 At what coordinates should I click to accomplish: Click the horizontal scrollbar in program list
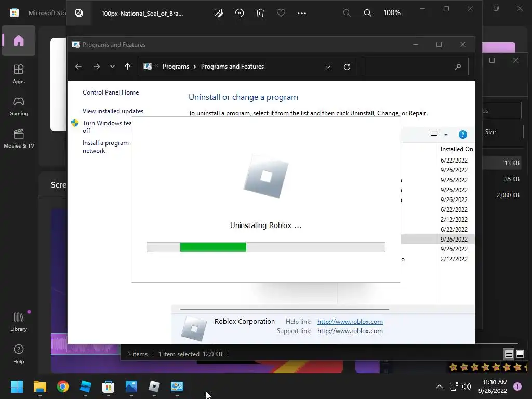point(285,309)
